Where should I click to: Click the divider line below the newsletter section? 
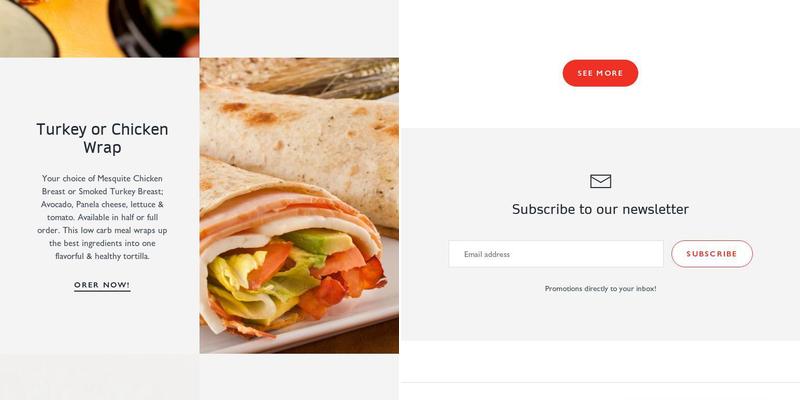coord(600,382)
